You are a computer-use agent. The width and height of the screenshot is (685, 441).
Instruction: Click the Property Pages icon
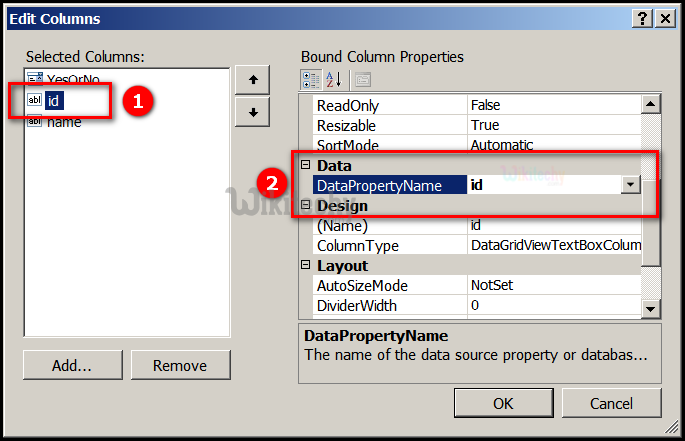[362, 79]
